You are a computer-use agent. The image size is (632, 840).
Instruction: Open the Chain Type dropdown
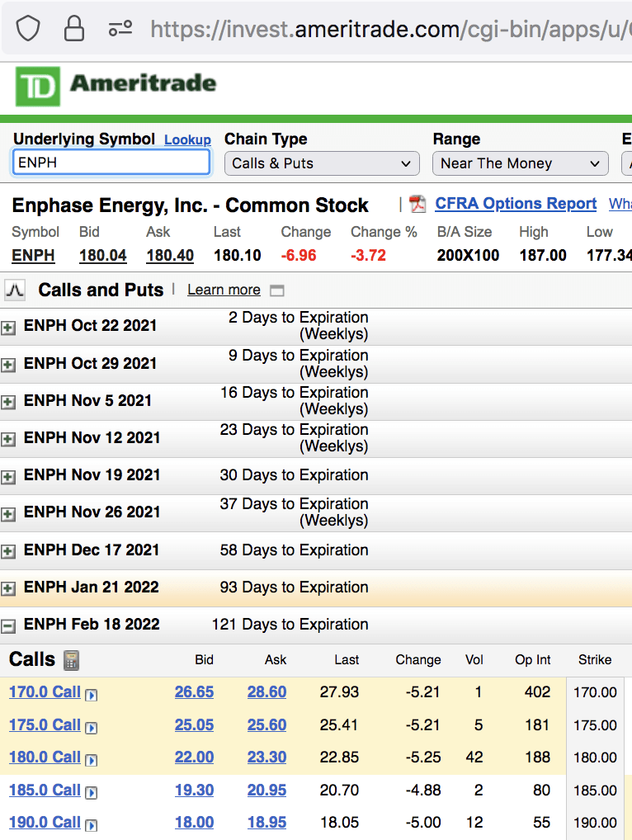click(321, 163)
